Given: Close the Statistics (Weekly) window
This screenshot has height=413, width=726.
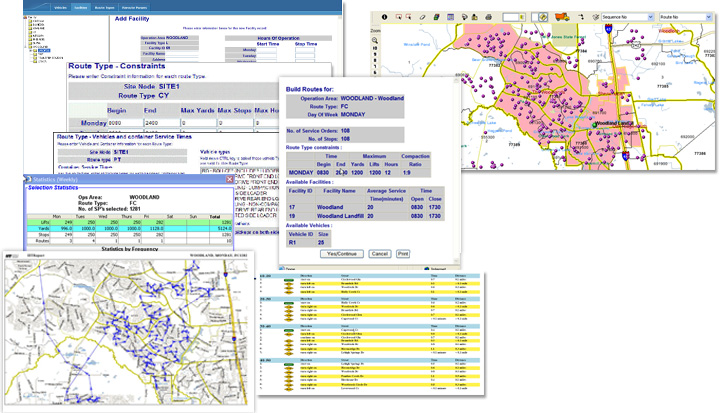Looking at the screenshot, I should click(229, 179).
